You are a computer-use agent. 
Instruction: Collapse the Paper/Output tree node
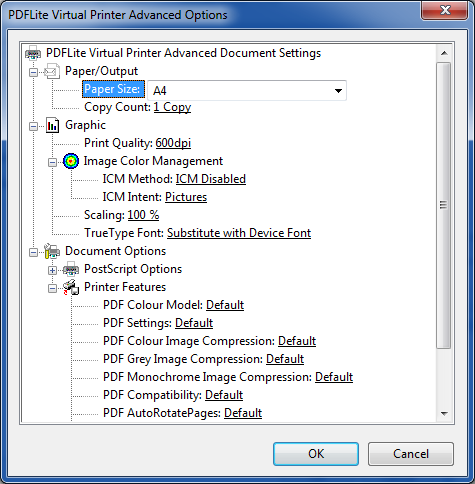33,72
